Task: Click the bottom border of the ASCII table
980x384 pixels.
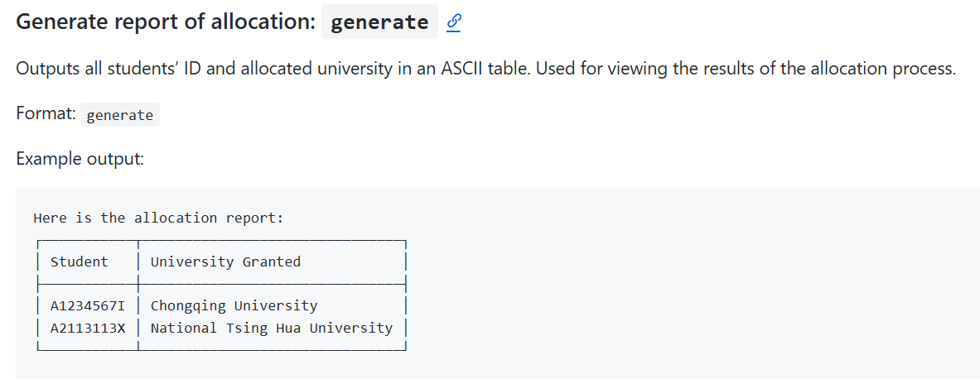Action: coord(222,349)
